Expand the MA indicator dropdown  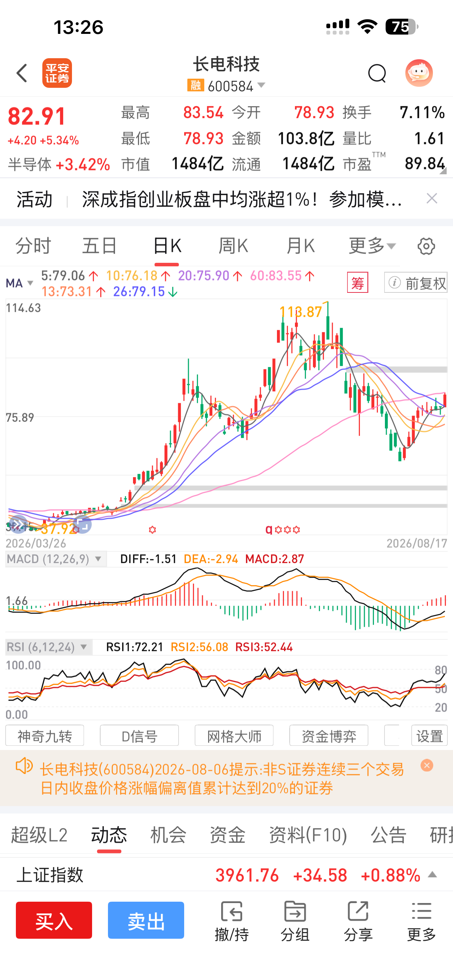20,283
